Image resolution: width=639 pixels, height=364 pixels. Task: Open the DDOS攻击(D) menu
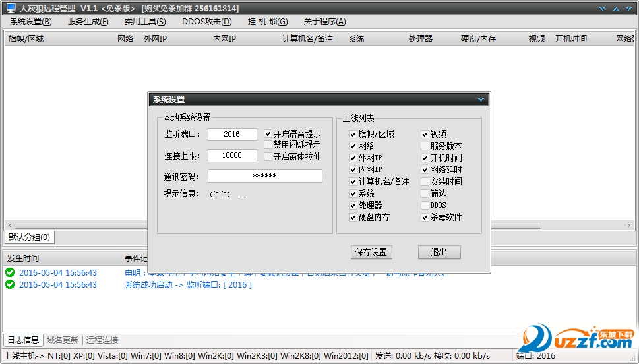point(206,22)
